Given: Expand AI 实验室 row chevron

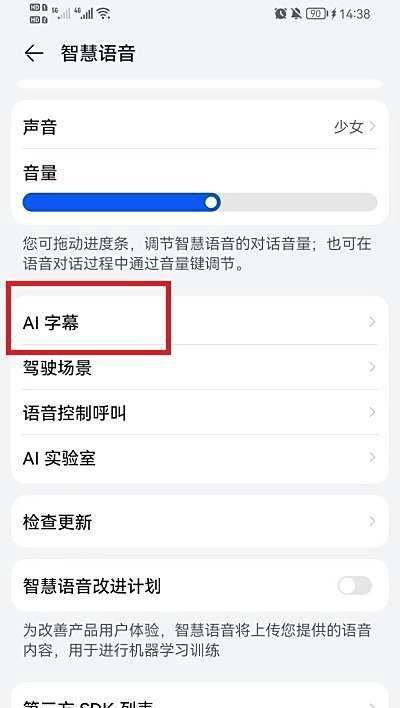Looking at the screenshot, I should point(372,458).
